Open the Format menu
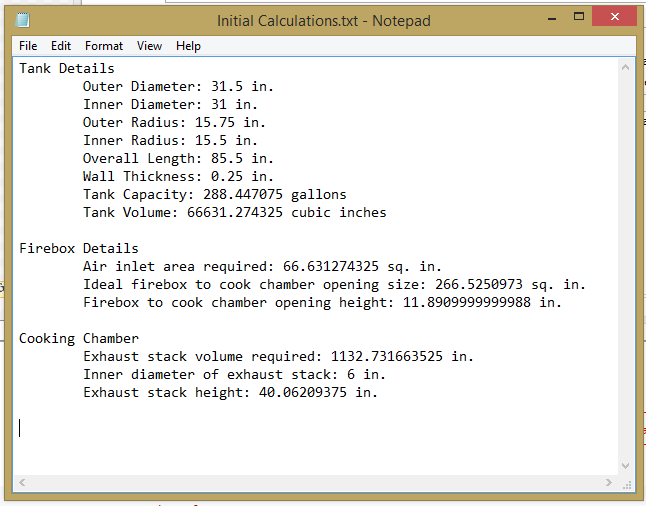646x506 pixels. point(104,46)
